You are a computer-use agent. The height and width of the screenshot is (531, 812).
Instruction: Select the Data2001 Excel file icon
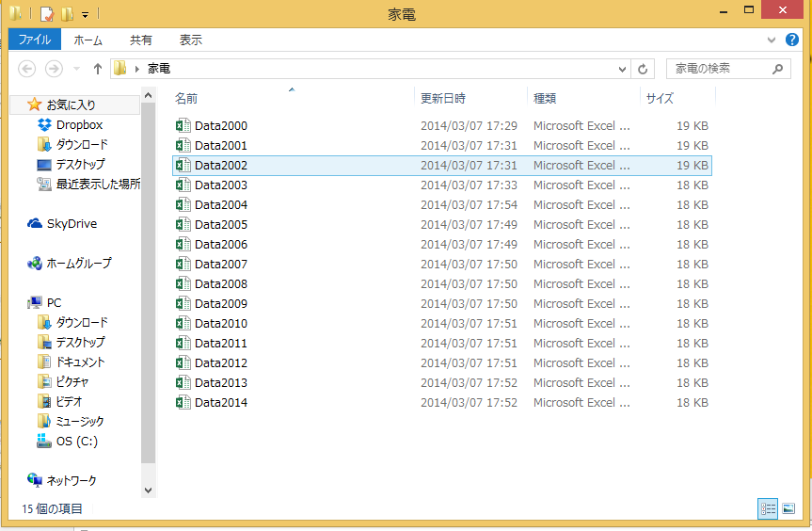click(x=183, y=145)
